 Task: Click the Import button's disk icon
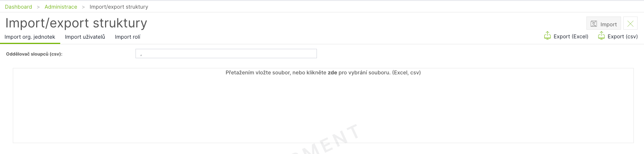[x=594, y=24]
